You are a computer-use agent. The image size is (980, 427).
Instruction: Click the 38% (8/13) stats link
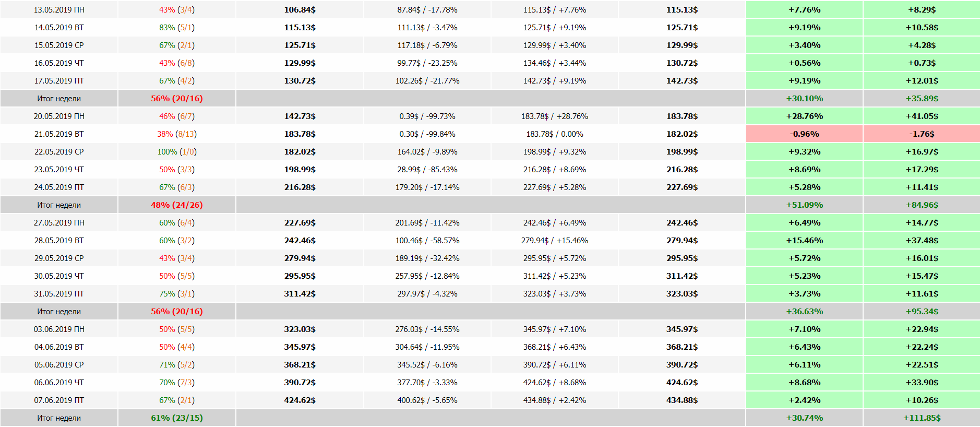pyautogui.click(x=177, y=134)
